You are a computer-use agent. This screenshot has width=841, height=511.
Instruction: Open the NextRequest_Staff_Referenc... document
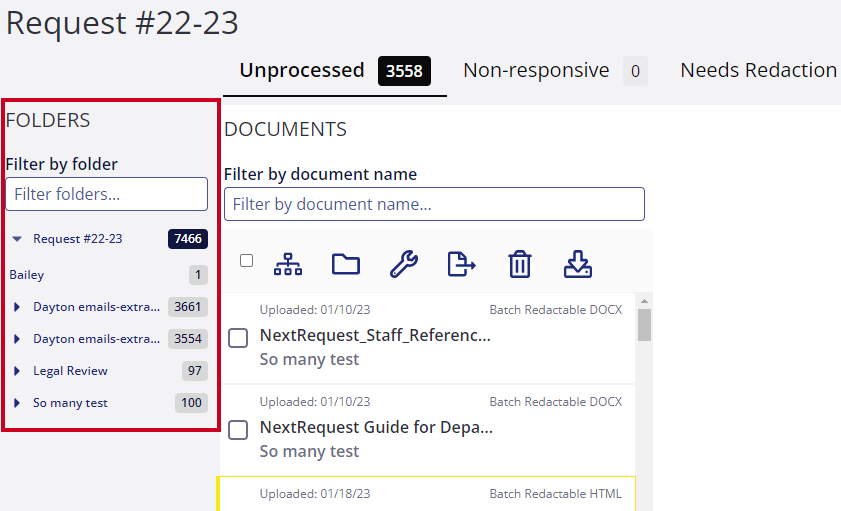(375, 336)
